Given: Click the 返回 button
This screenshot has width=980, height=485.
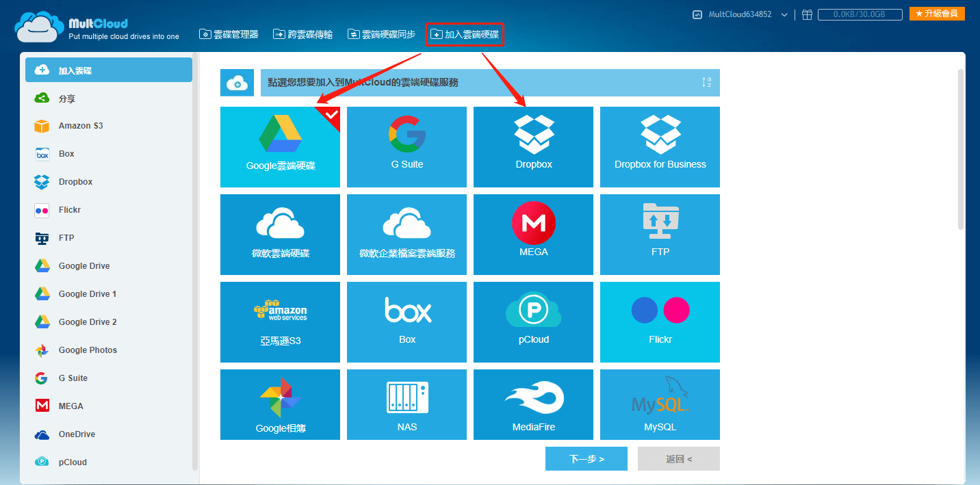Looking at the screenshot, I should tap(679, 459).
